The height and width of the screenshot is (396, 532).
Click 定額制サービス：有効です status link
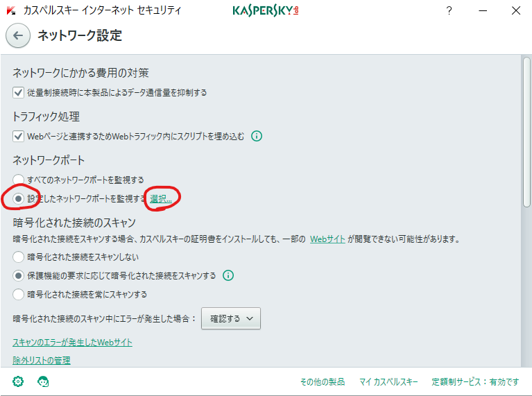tap(475, 381)
